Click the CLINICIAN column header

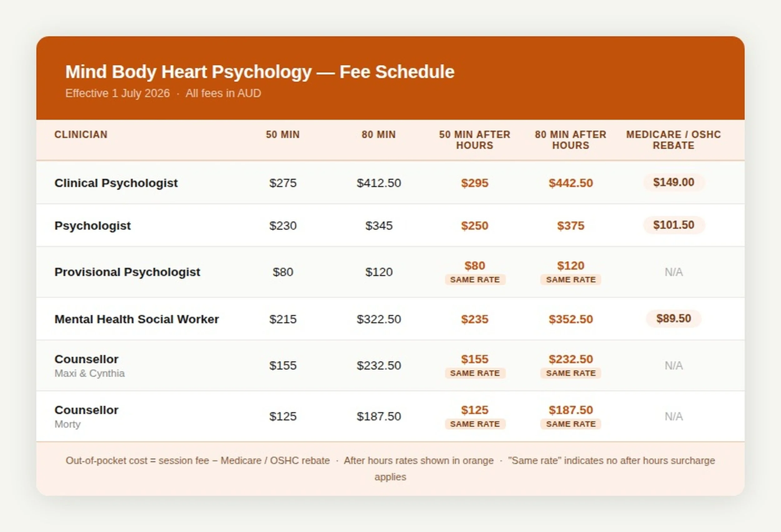pos(81,134)
